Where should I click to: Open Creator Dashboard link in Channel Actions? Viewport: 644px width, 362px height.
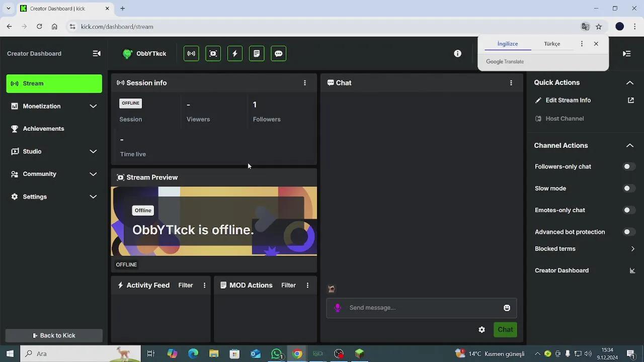tap(561, 270)
